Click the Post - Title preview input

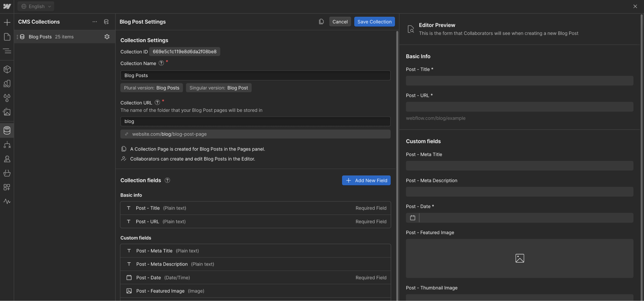(519, 80)
